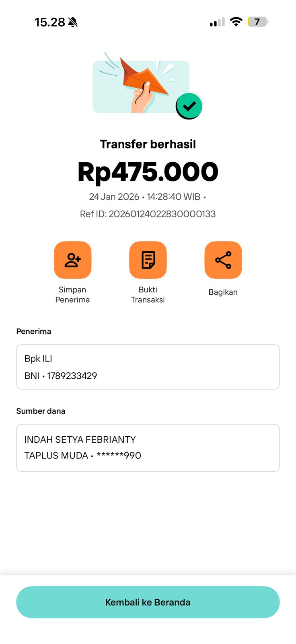Tap the cellular signal bars icon
Screen dimensions: 296x644
point(217,22)
